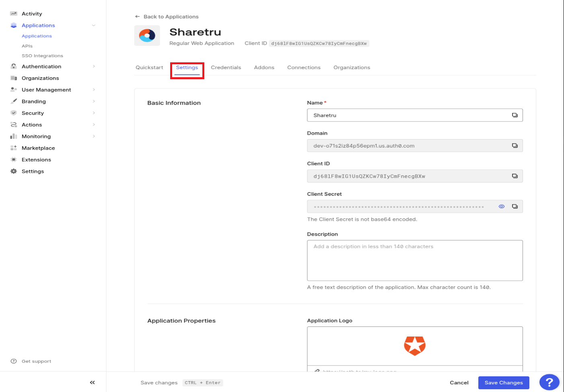Screen dimensions: 564x392
Task: Expand the User Management section
Action: coord(47,89)
